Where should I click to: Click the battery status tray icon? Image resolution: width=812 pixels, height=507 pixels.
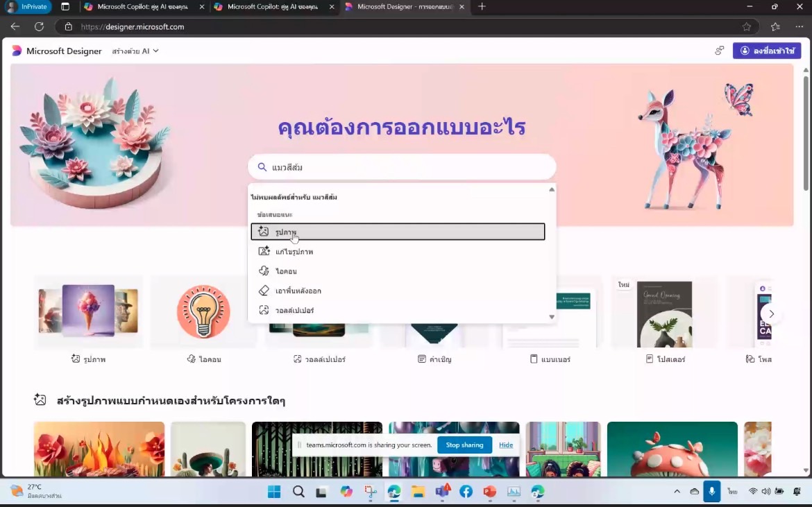click(x=779, y=492)
